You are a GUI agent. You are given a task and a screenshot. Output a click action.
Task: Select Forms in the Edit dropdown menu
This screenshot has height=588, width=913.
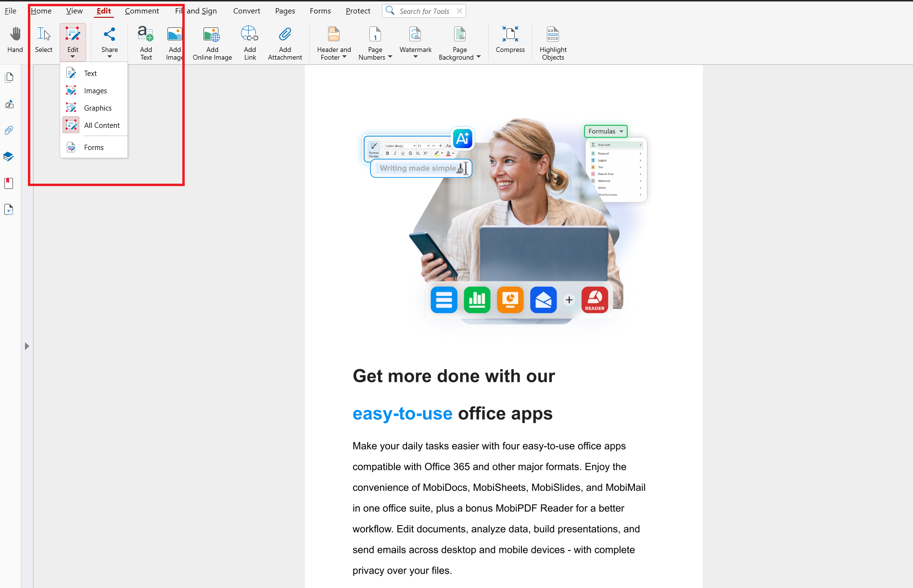tap(93, 147)
